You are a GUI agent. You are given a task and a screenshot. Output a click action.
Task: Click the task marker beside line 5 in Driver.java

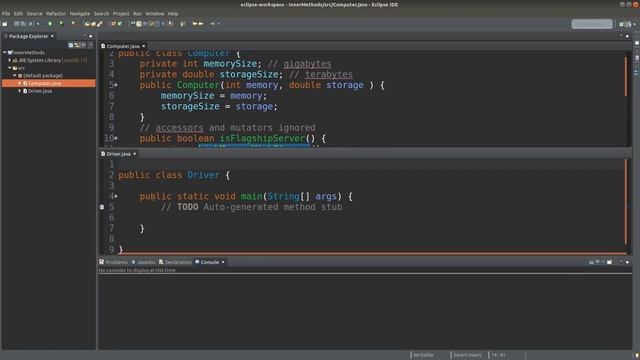(102, 207)
